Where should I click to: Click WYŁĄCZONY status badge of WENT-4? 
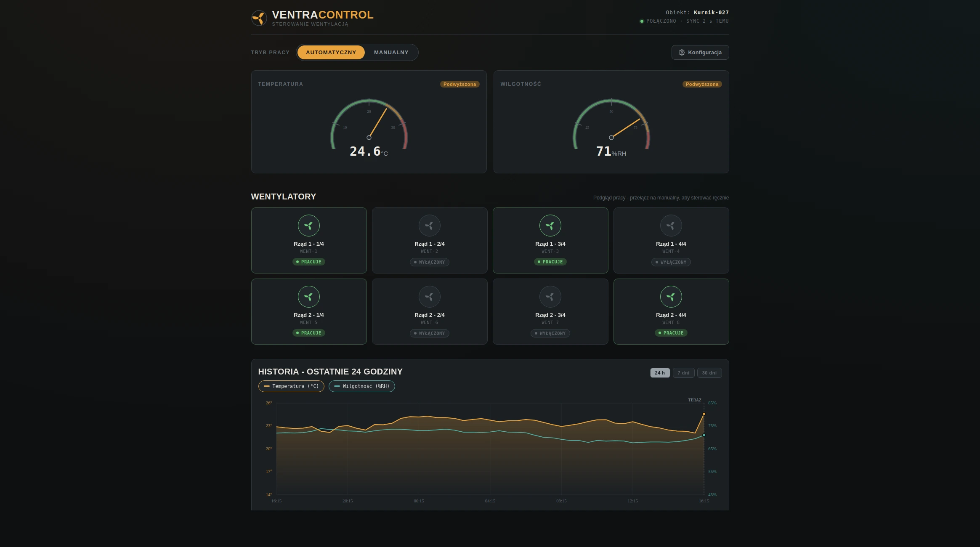click(x=671, y=262)
